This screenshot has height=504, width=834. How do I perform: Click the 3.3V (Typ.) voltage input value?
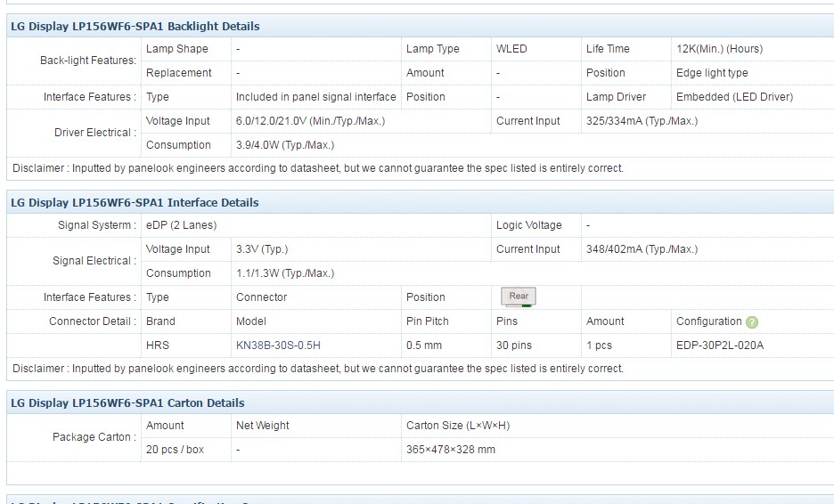(262, 248)
